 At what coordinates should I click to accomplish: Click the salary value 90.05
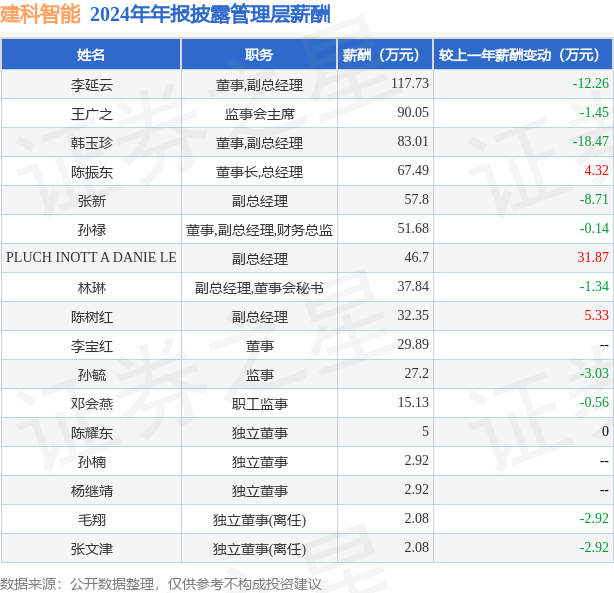[x=413, y=112]
